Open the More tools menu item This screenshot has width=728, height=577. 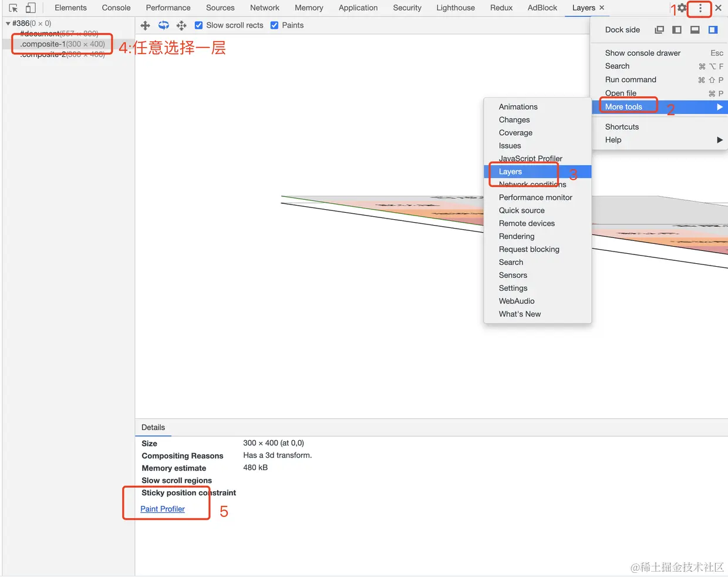tap(659, 107)
